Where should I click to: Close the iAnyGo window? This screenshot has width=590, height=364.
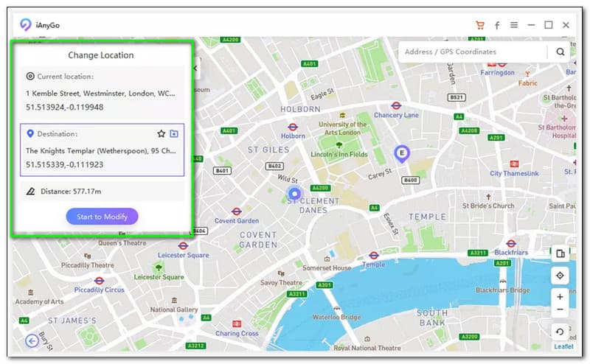pos(566,25)
